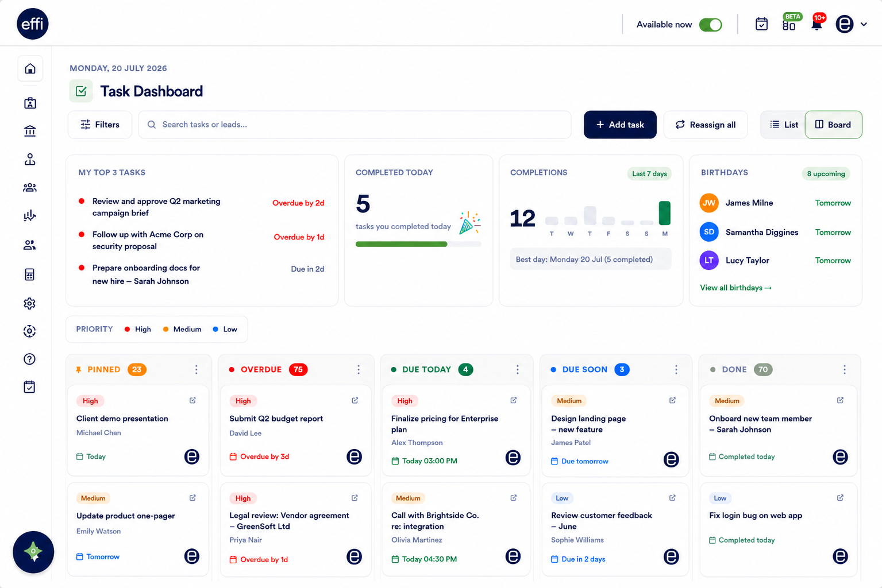This screenshot has height=588, width=882.
Task: Click the Reassign all button
Action: tap(706, 125)
